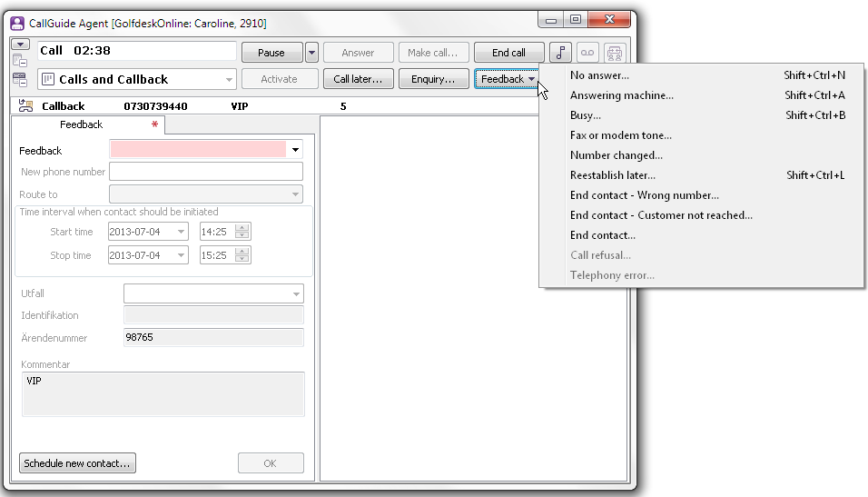Screen dimensions: 868x497
Task: Choose "Reestablish later..." menu entry
Action: pos(612,175)
